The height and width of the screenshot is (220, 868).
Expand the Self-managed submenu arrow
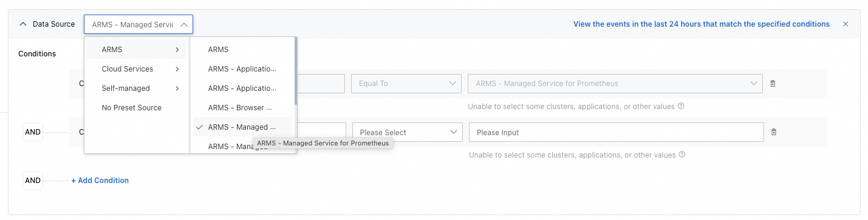(177, 88)
